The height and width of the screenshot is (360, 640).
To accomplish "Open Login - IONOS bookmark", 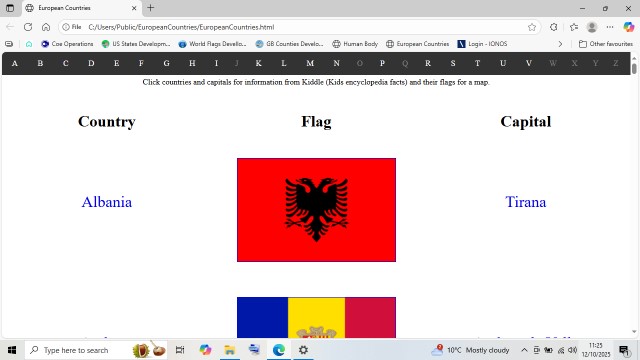I will [x=482, y=44].
